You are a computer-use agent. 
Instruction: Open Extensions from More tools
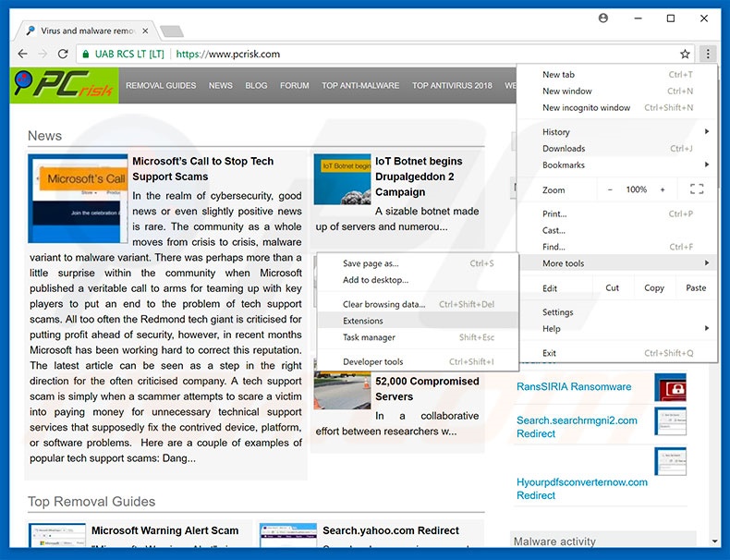coord(418,321)
